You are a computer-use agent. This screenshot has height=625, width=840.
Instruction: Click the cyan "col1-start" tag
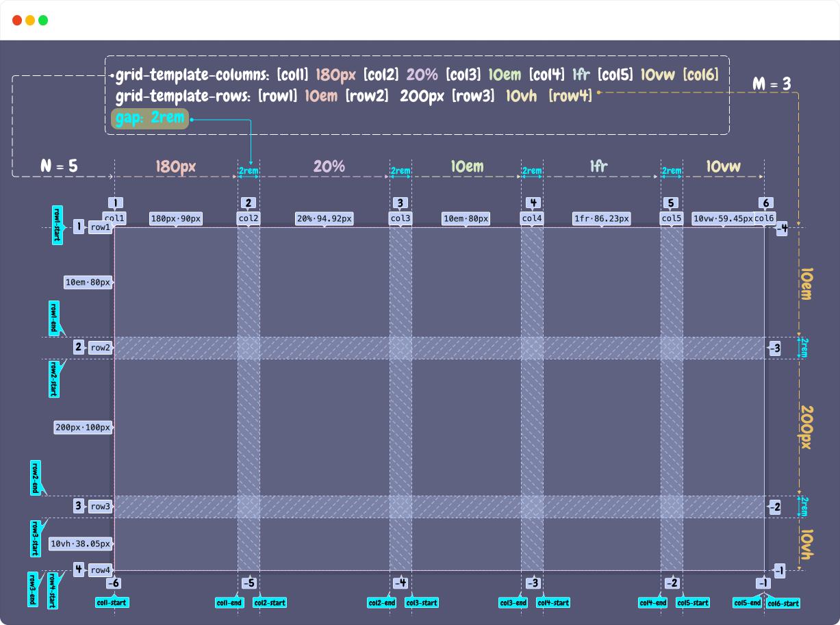(x=112, y=603)
